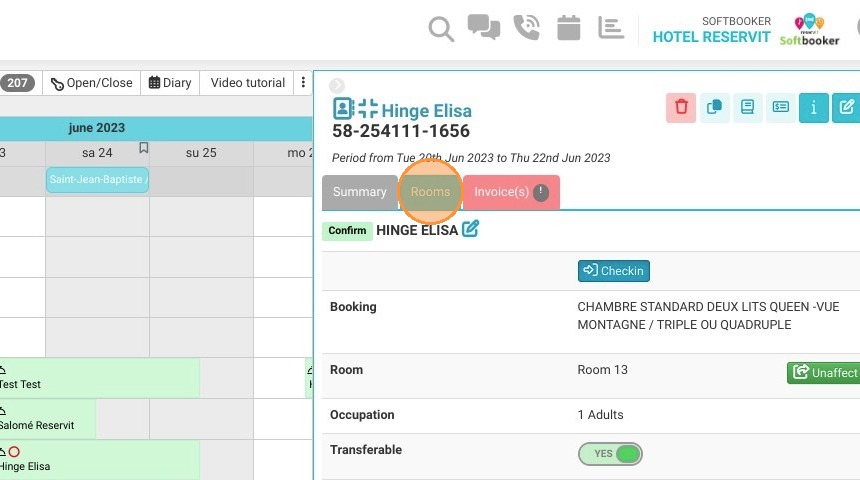Click the phone call icon
This screenshot has width=860, height=480.
click(x=527, y=27)
